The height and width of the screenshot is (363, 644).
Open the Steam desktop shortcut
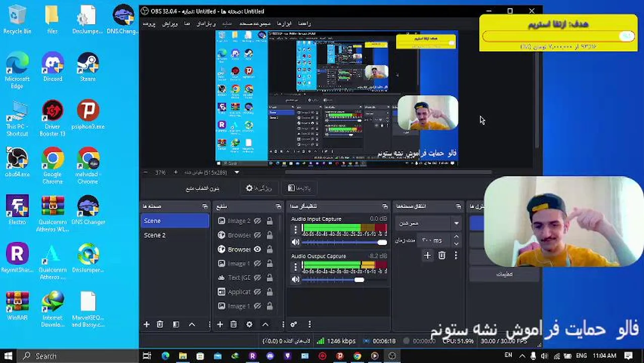click(88, 68)
